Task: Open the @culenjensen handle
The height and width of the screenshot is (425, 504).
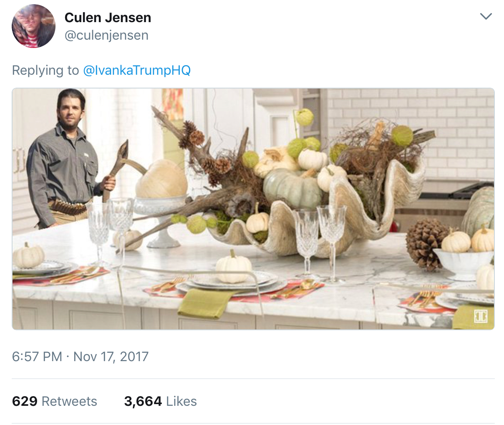Action: point(106,35)
